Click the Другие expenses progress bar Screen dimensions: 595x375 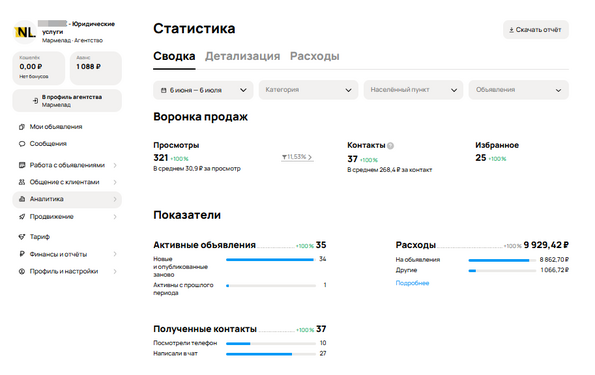point(502,271)
